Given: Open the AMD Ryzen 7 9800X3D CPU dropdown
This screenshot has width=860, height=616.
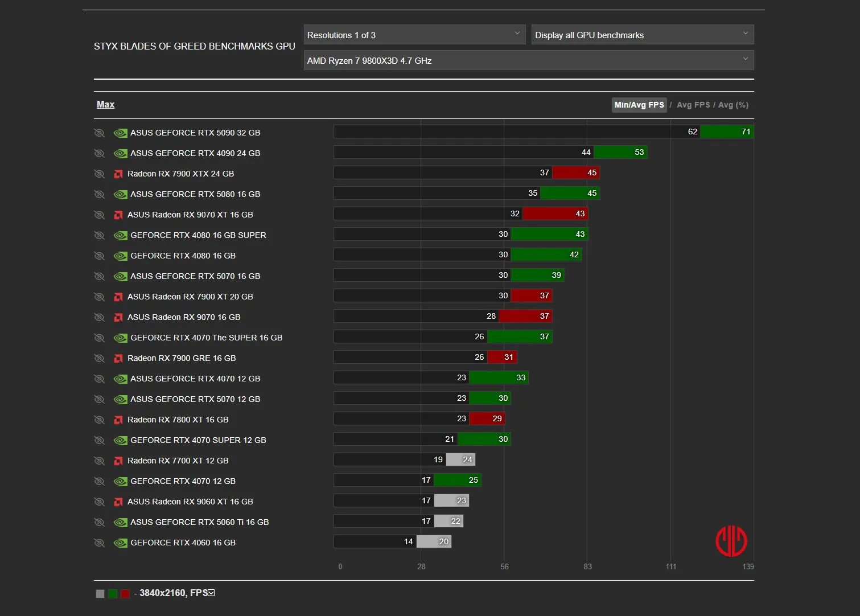Looking at the screenshot, I should [x=529, y=60].
